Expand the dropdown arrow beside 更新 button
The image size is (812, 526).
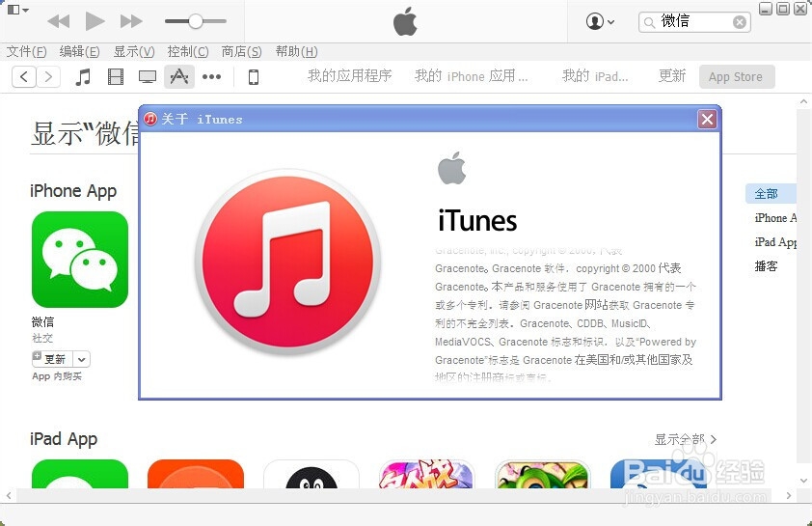pyautogui.click(x=81, y=359)
